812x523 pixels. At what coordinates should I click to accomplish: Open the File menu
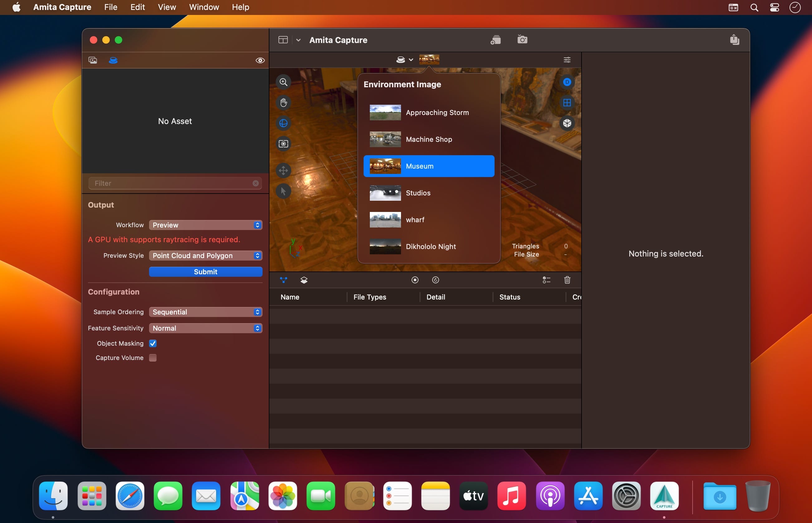(x=111, y=7)
